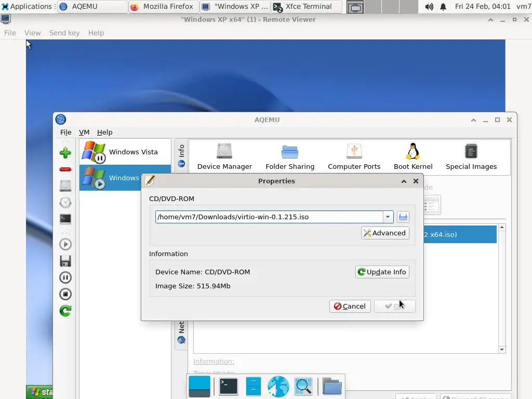Click the hard disk icon in AQEMU sidebar
The image size is (532, 399).
pos(65,185)
